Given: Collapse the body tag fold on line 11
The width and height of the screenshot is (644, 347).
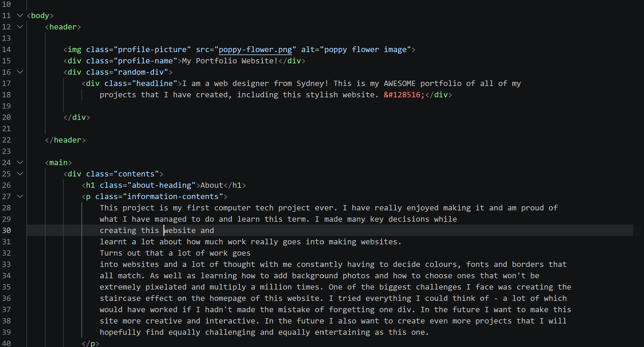Looking at the screenshot, I should click(20, 15).
